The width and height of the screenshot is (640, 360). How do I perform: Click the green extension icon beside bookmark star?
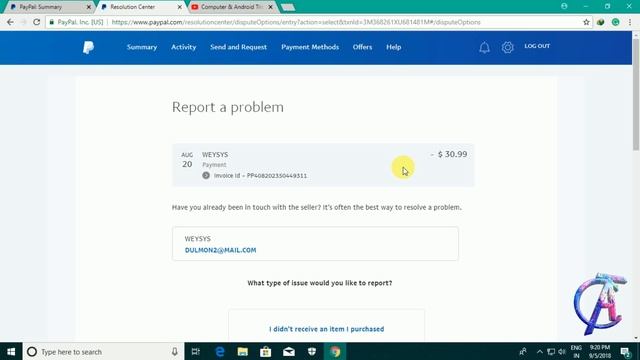tap(600, 22)
